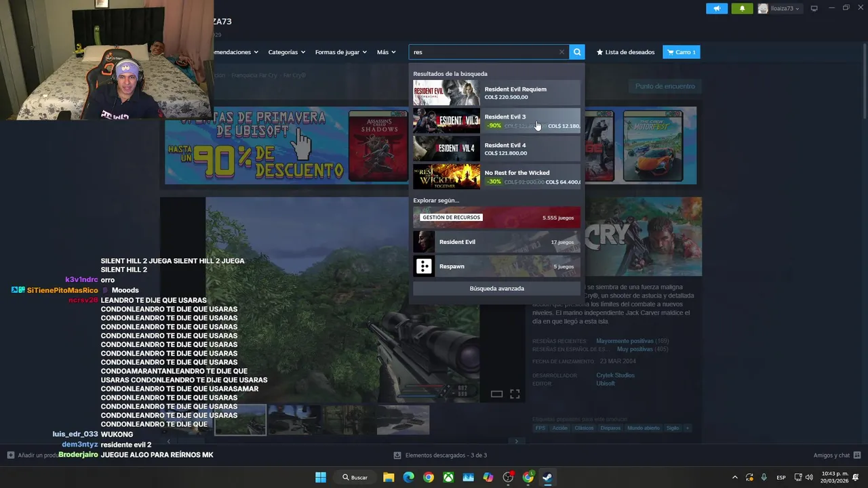Click Assassin's Creed Shadows cover in banner

click(x=378, y=146)
